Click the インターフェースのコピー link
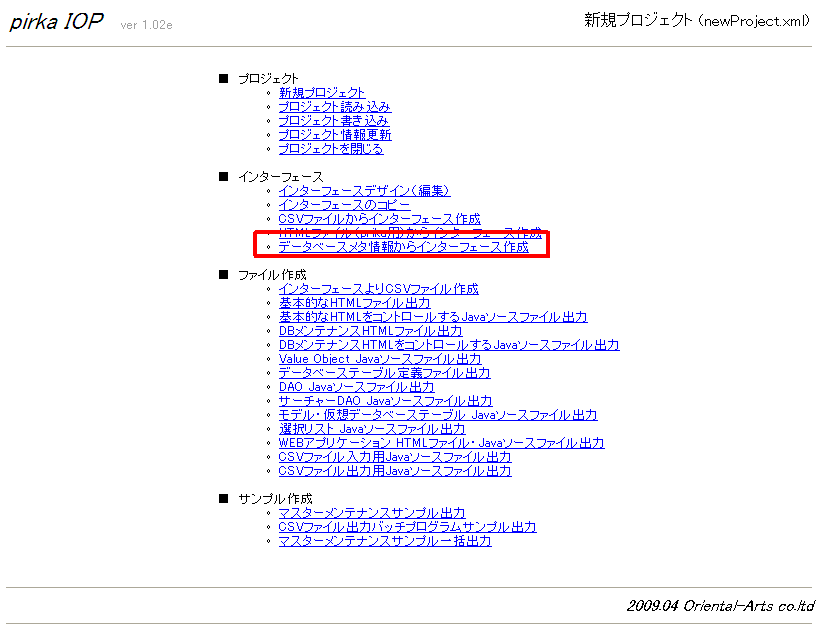Screen dimensions: 820x626 click(344, 205)
